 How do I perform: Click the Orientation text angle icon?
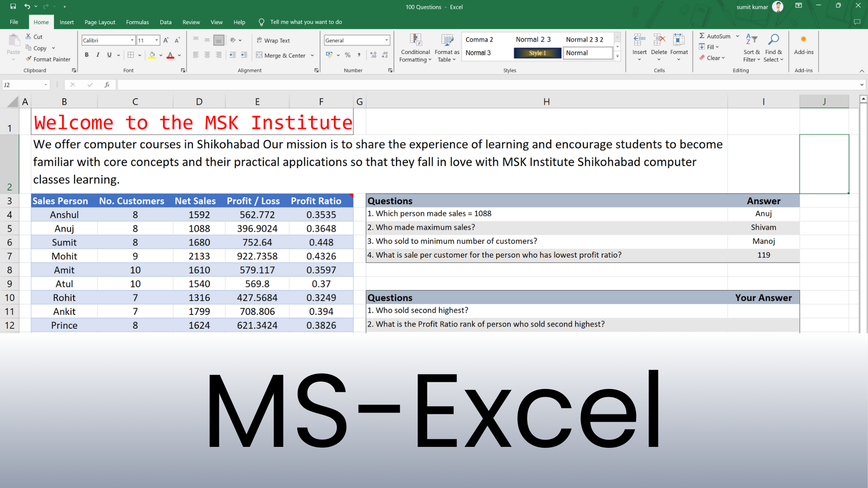233,40
